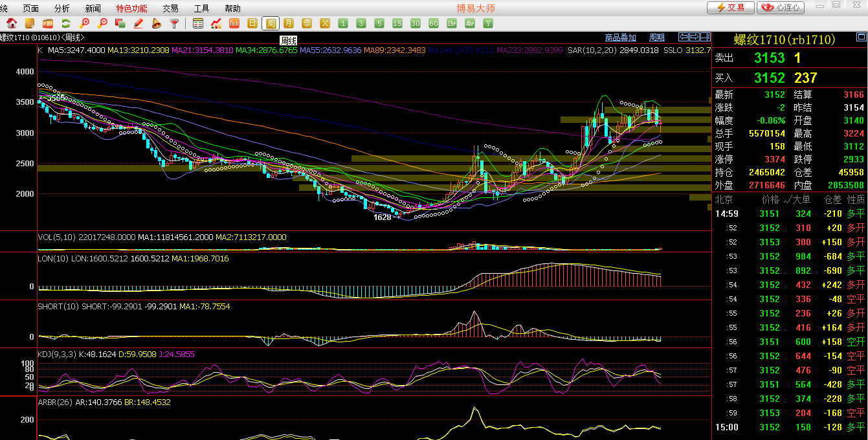868x440 pixels.
Task: Toggle the side panel split icon
Action: (706, 37)
